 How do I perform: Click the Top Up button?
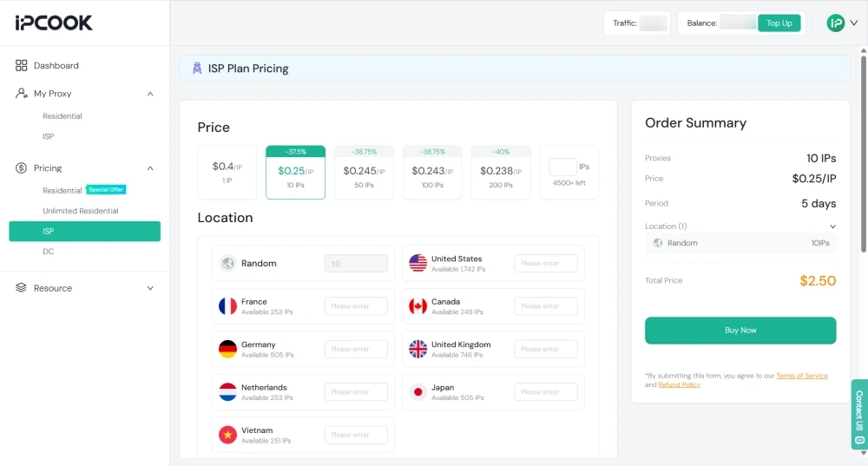779,23
